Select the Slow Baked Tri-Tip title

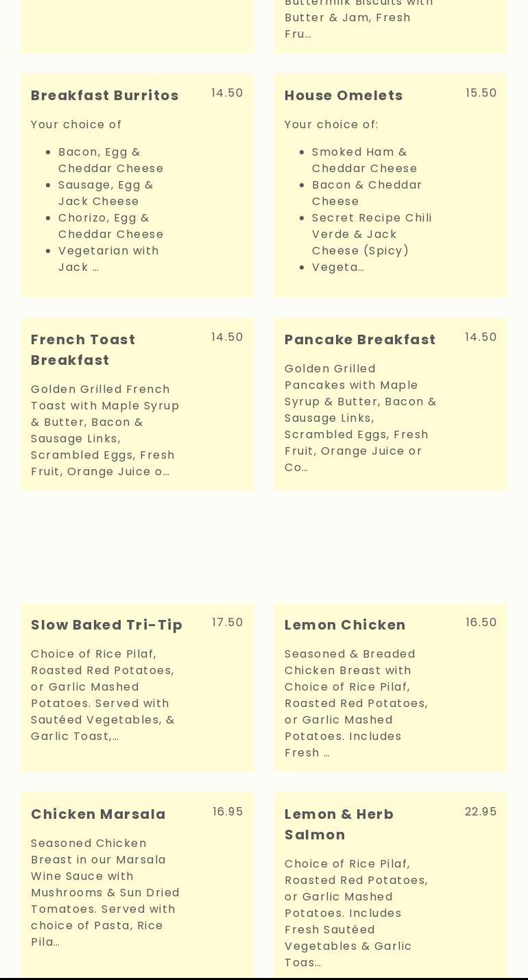(x=107, y=625)
